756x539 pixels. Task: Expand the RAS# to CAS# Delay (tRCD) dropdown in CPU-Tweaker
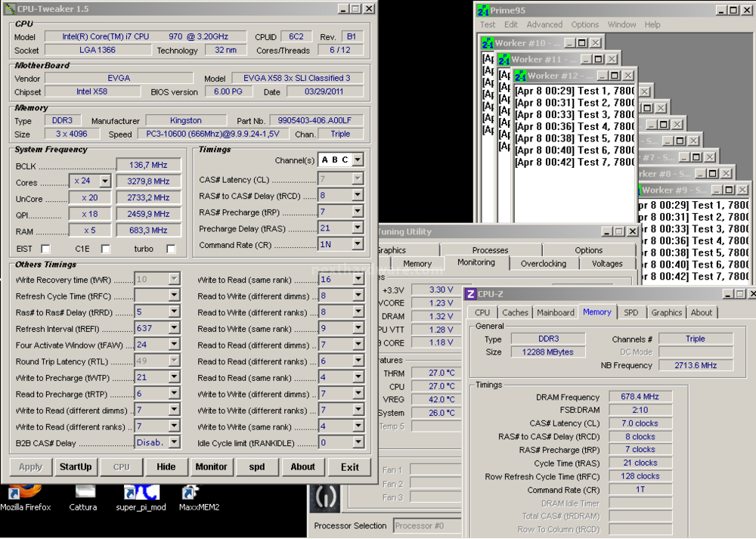tap(358, 195)
